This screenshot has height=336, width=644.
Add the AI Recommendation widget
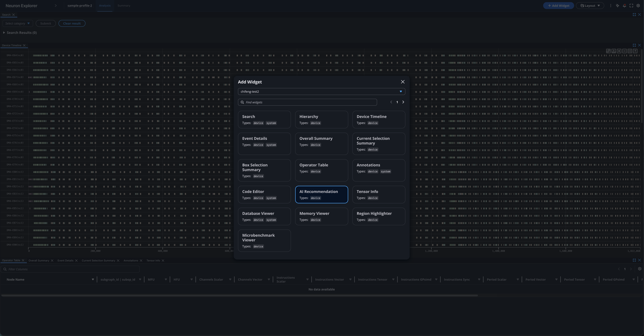coord(321,194)
